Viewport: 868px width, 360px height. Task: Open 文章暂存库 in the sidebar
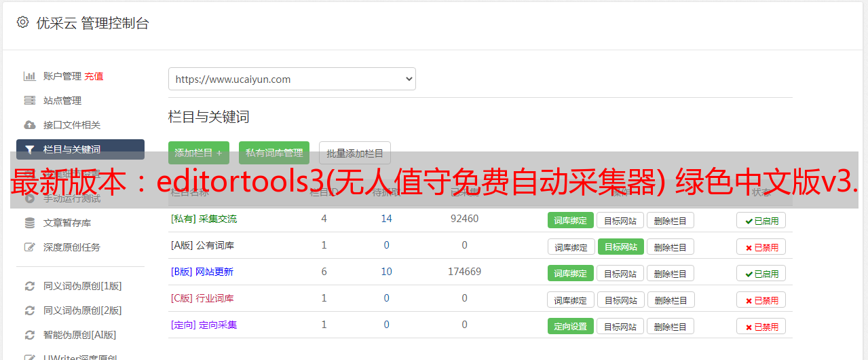click(67, 223)
